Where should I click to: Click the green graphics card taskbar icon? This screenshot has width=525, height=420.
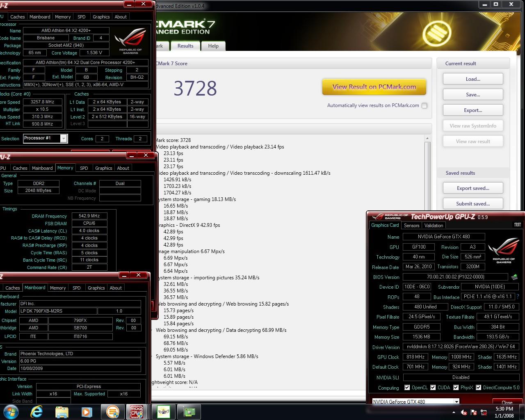189,411
